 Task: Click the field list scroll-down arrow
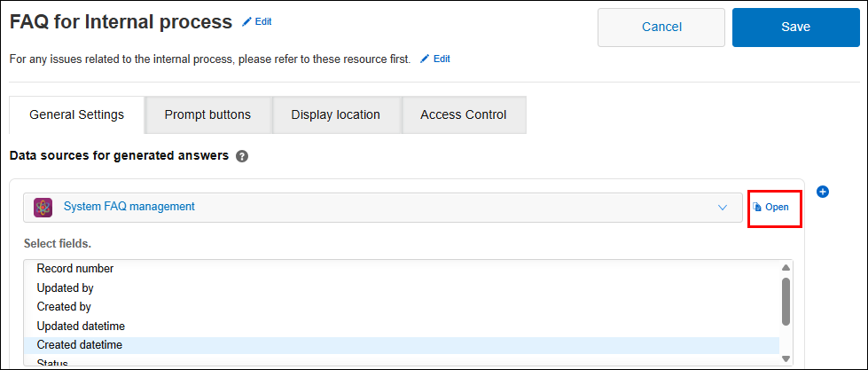(x=785, y=358)
